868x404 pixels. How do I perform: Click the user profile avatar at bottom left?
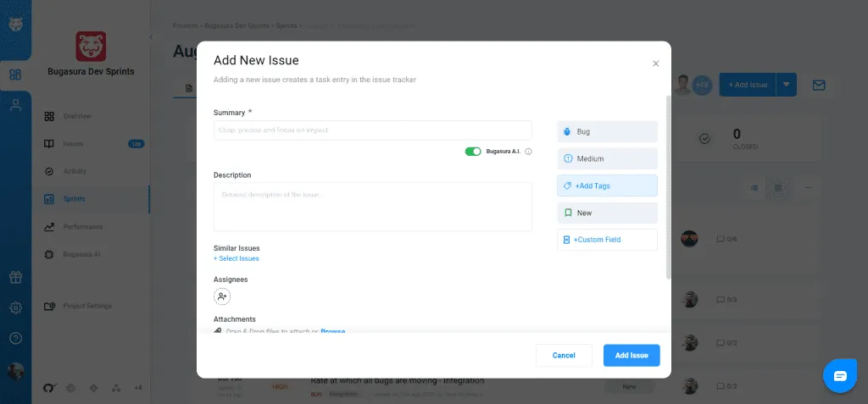pos(15,371)
